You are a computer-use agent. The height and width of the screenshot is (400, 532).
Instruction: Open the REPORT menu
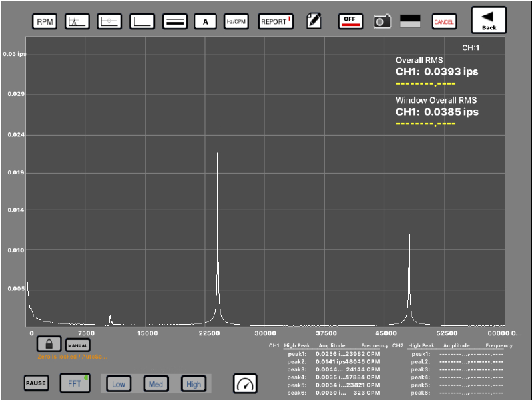click(x=275, y=21)
